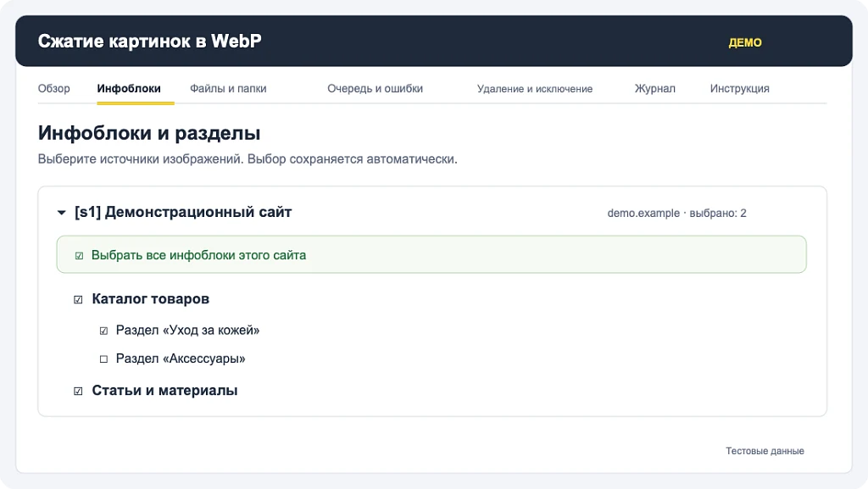This screenshot has width=868, height=489.
Task: Go to Удаление и исключение tab
Action: [x=535, y=88]
